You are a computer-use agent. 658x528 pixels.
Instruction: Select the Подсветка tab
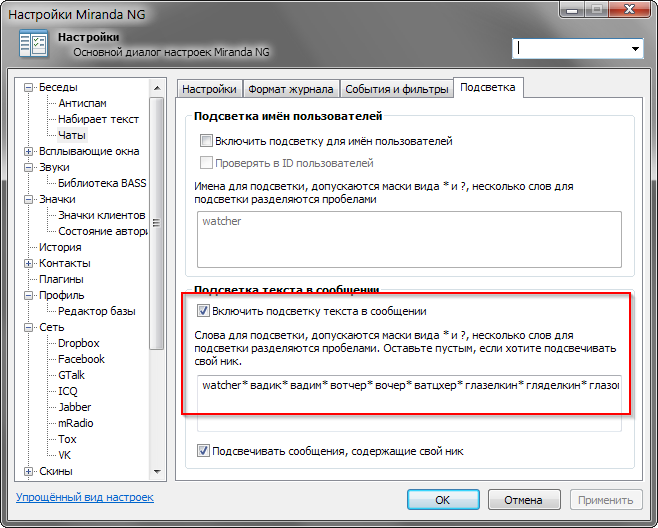coord(488,87)
